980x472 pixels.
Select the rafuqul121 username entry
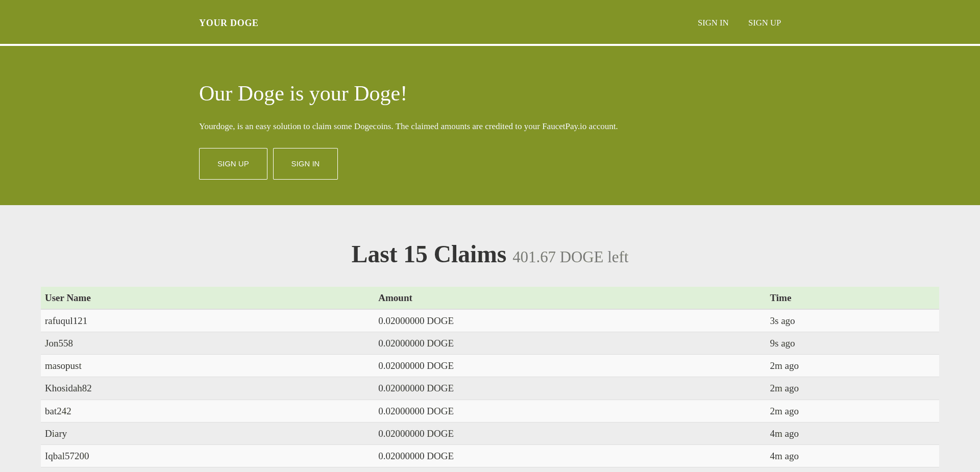click(66, 320)
